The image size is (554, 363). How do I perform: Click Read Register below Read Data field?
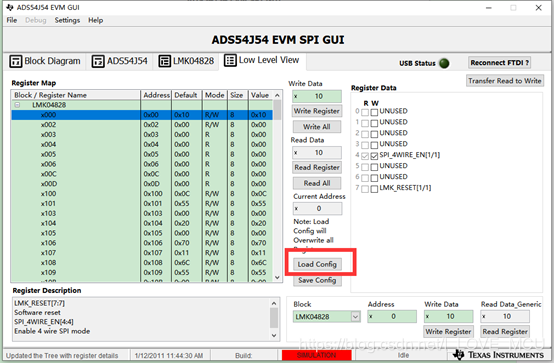click(317, 168)
